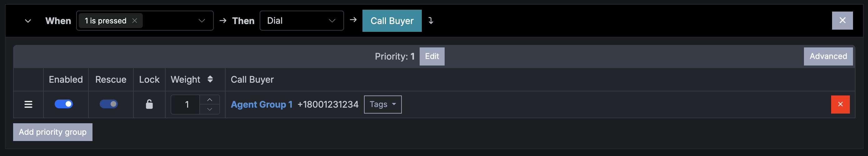Toggle the Lock padlock icon
Viewport: 868px width, 156px height.
pyautogui.click(x=149, y=104)
